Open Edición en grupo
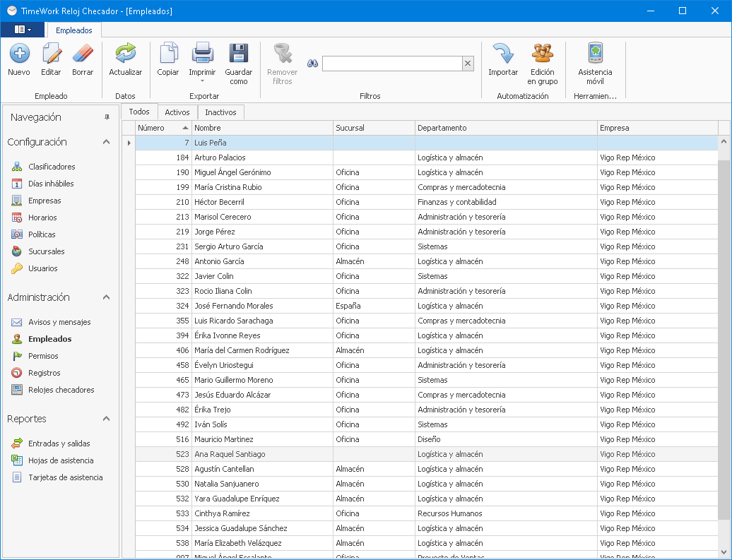The width and height of the screenshot is (732, 560). [542, 54]
